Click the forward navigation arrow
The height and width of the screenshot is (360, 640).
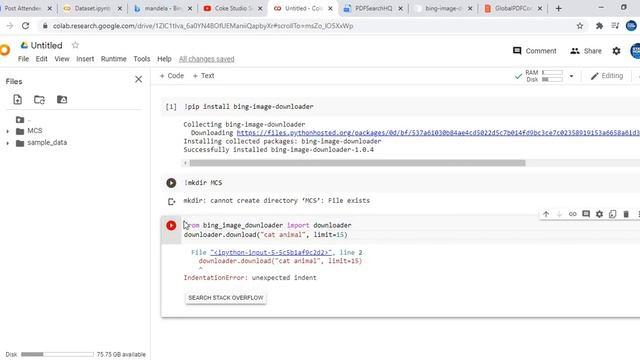tap(10, 26)
